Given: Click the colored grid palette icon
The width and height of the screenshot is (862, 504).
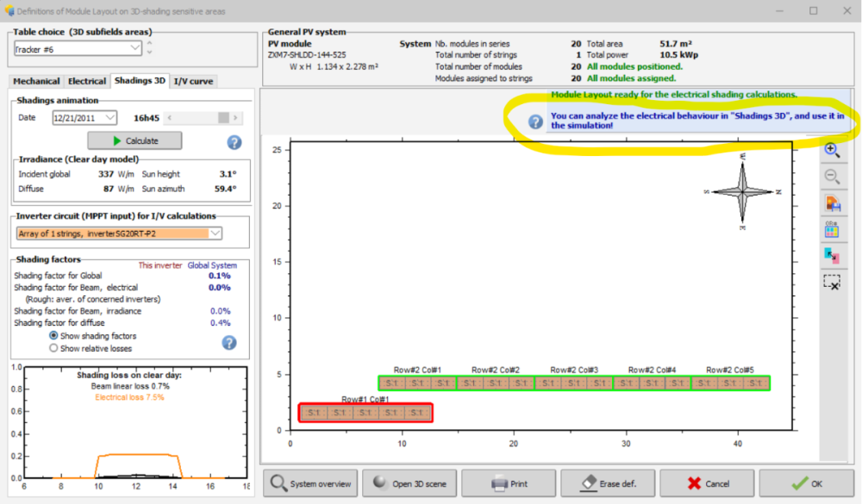Looking at the screenshot, I should 832,229.
